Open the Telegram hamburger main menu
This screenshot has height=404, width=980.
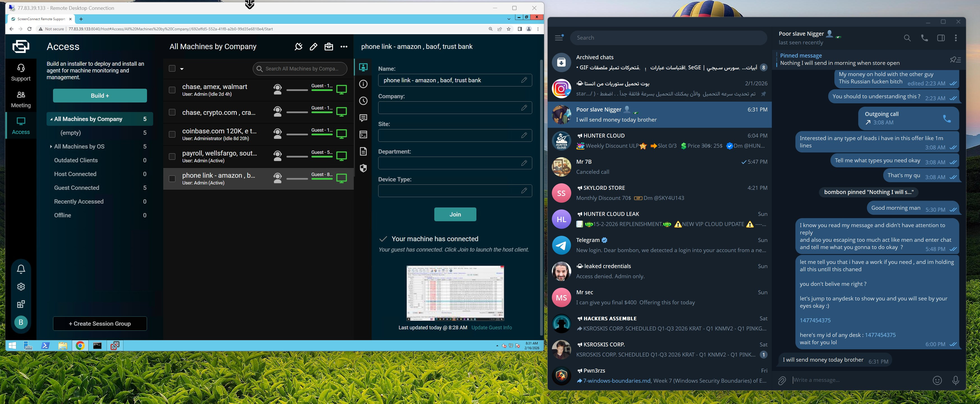coord(559,38)
